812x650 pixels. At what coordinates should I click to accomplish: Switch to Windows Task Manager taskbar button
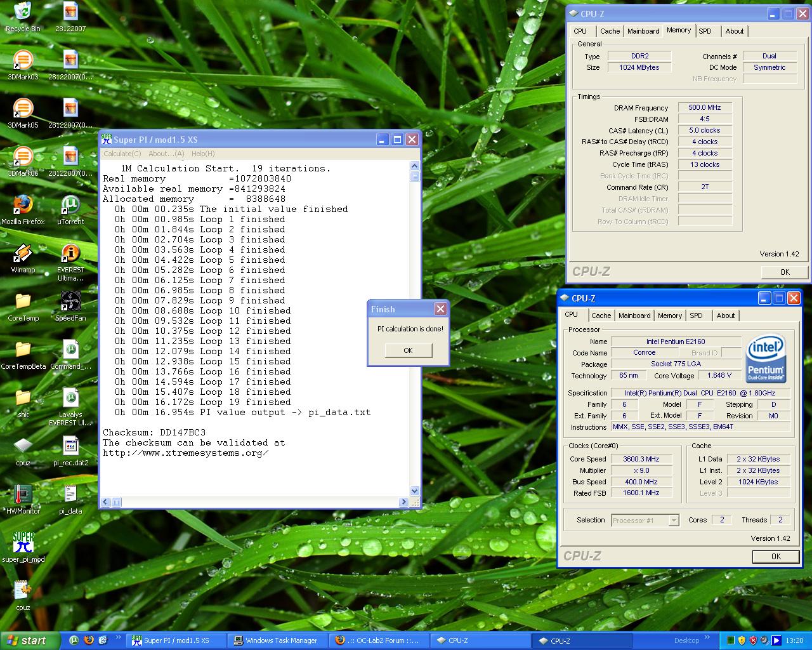point(278,640)
